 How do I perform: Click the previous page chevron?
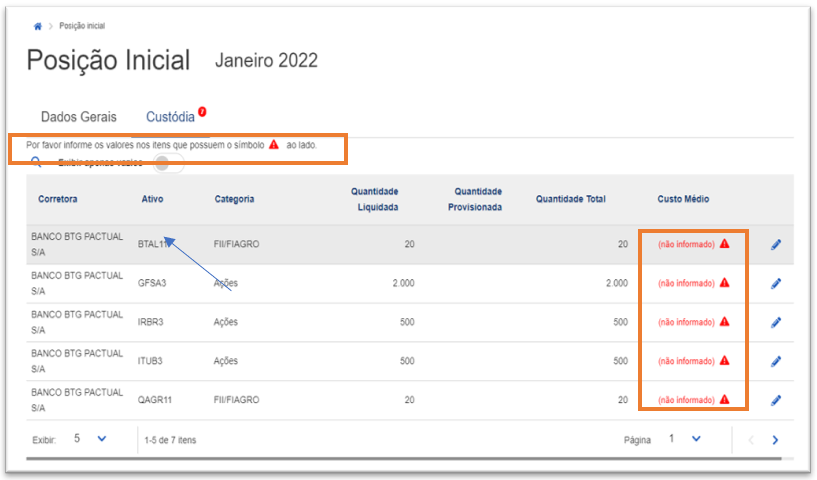pos(751,440)
